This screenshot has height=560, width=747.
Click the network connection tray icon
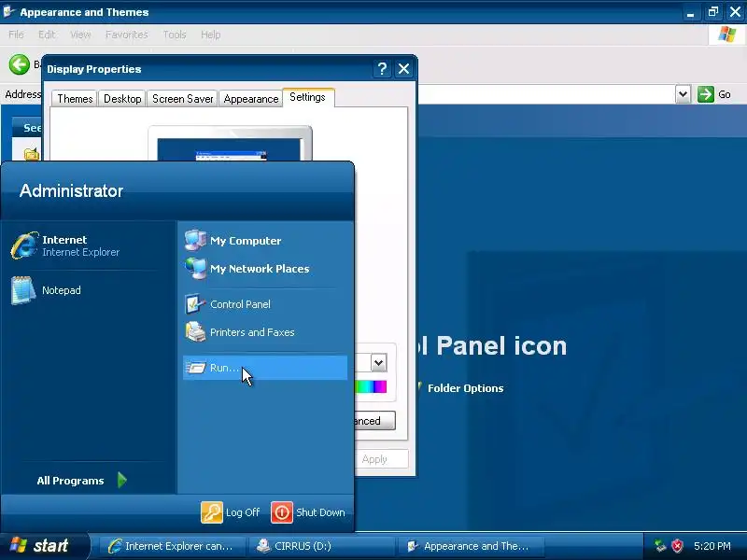coord(660,546)
